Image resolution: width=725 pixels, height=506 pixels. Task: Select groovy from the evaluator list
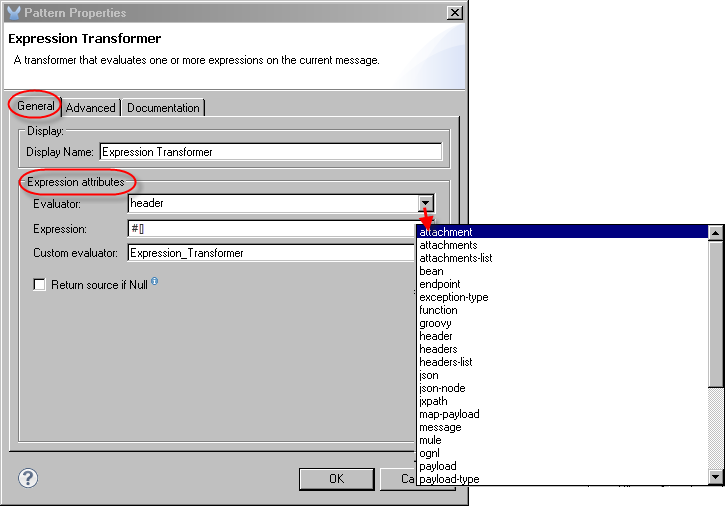435,323
